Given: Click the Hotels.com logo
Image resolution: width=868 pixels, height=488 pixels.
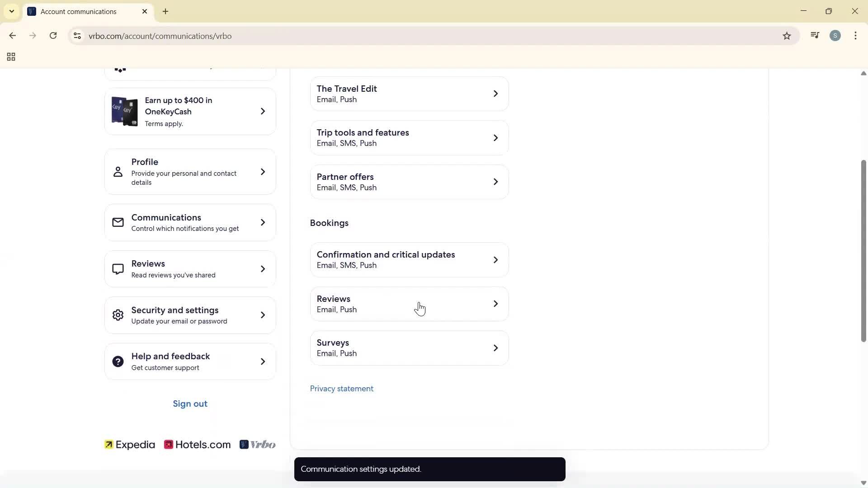Looking at the screenshot, I should pos(197,444).
